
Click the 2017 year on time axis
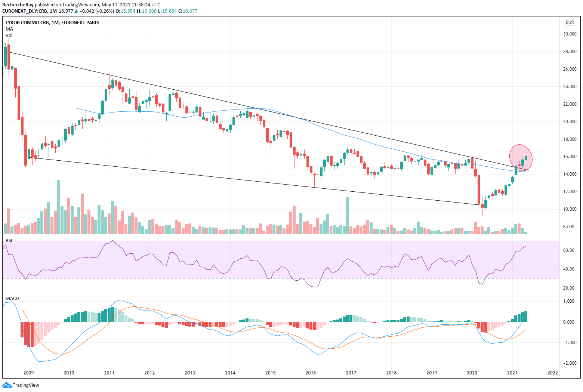[x=351, y=373]
